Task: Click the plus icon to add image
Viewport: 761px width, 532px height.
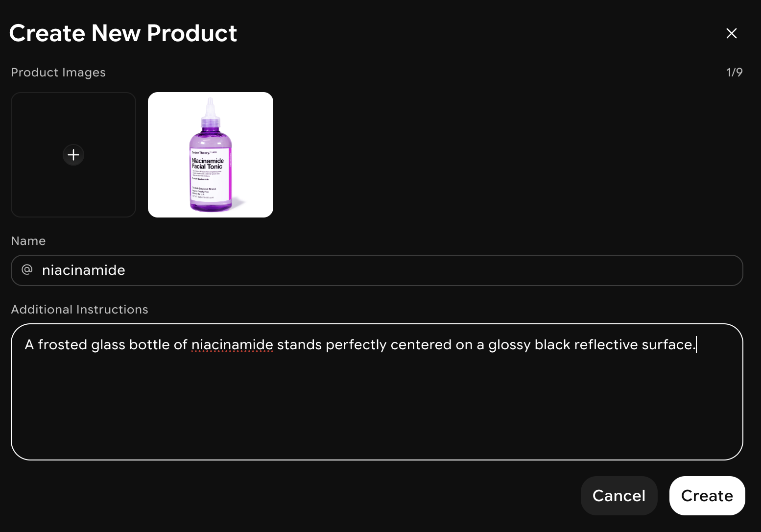Action: [x=73, y=155]
